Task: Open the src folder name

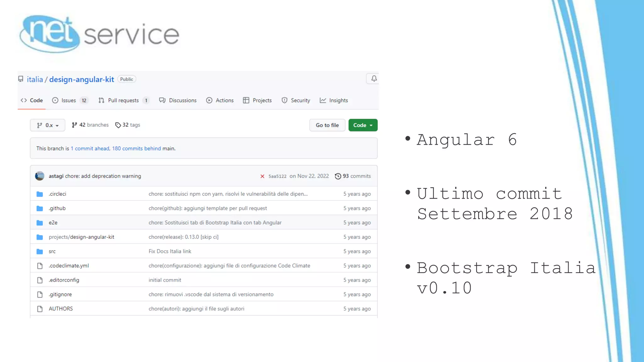Action: 52,251
